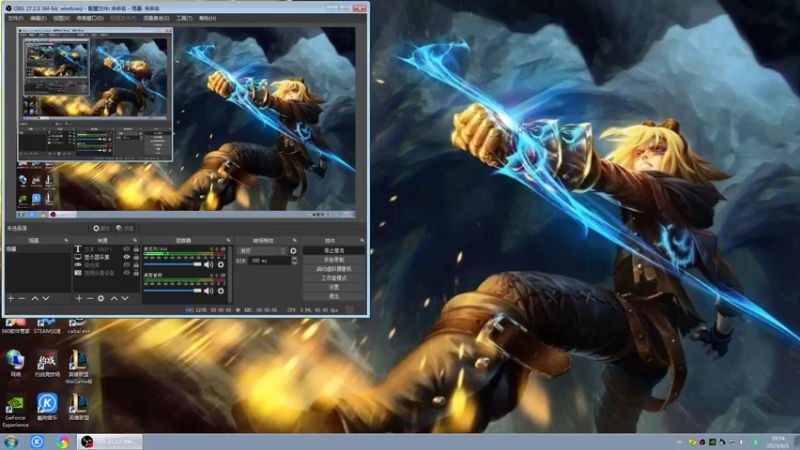Launch the K music player from taskbar

[x=37, y=442]
